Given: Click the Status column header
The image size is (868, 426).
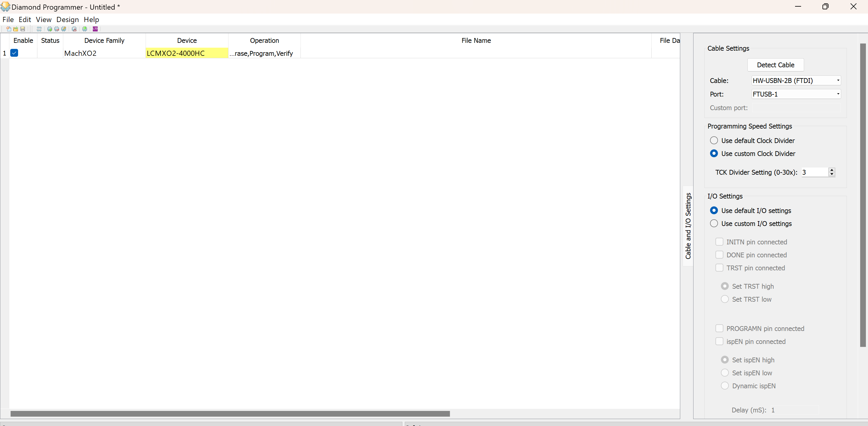Looking at the screenshot, I should point(50,40).
